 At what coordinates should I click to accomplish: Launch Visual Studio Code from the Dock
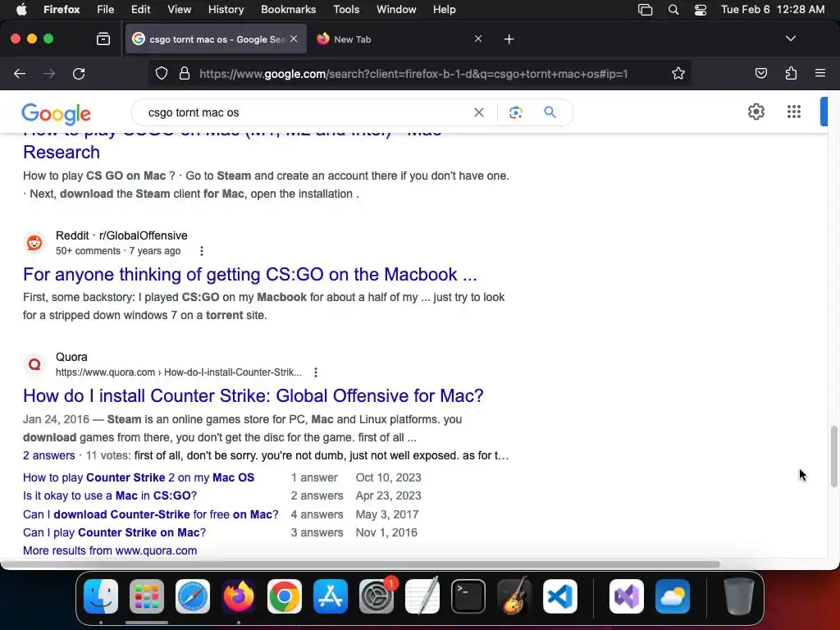coord(559,596)
